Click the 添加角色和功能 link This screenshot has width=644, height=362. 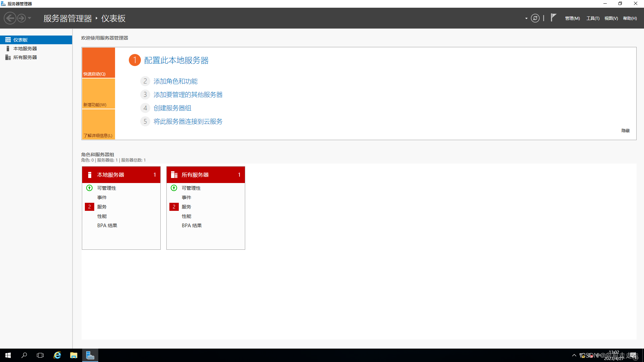(175, 81)
